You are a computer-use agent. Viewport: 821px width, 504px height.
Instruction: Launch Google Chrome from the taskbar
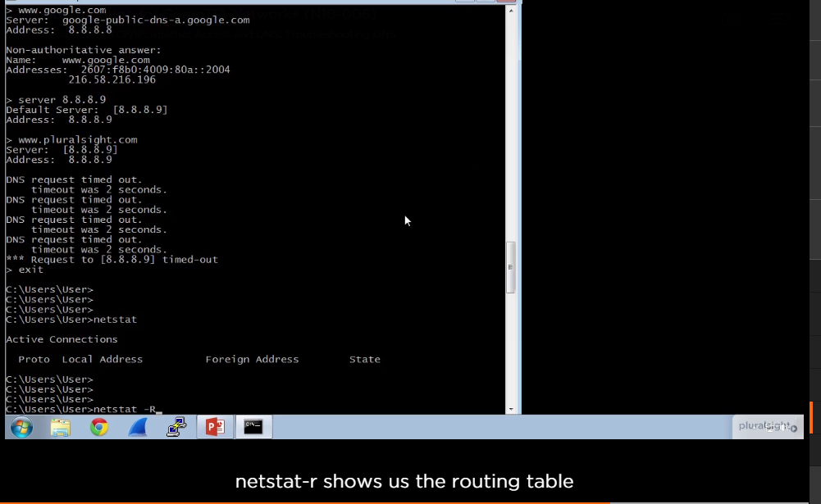(x=99, y=427)
